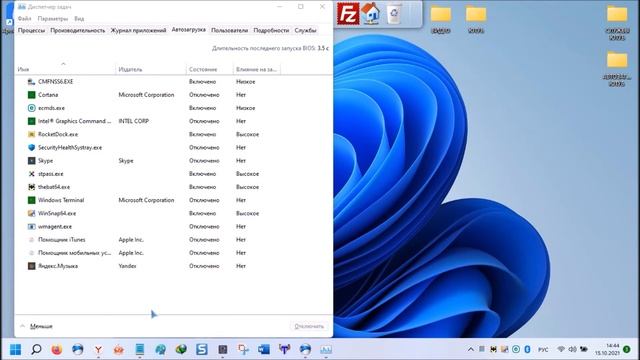Click the РУС language indicator
Viewport: 640px width, 360px height.
tap(543, 350)
